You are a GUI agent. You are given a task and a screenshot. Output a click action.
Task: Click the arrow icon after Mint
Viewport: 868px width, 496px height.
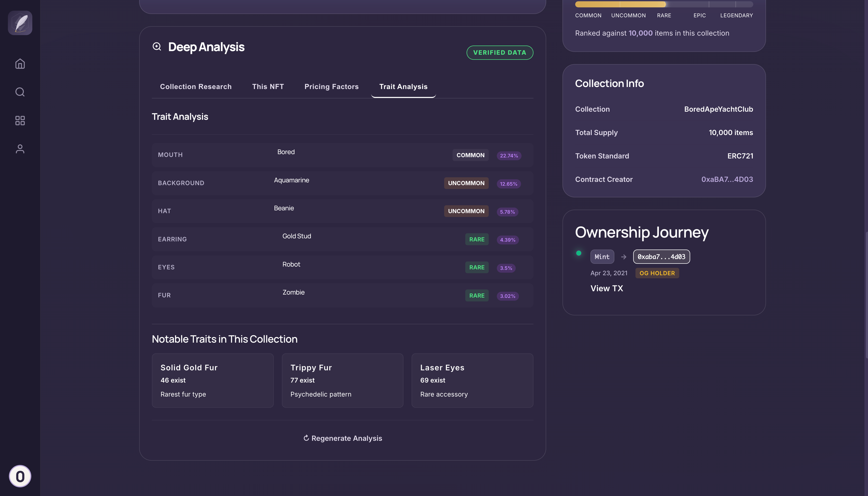coord(624,257)
